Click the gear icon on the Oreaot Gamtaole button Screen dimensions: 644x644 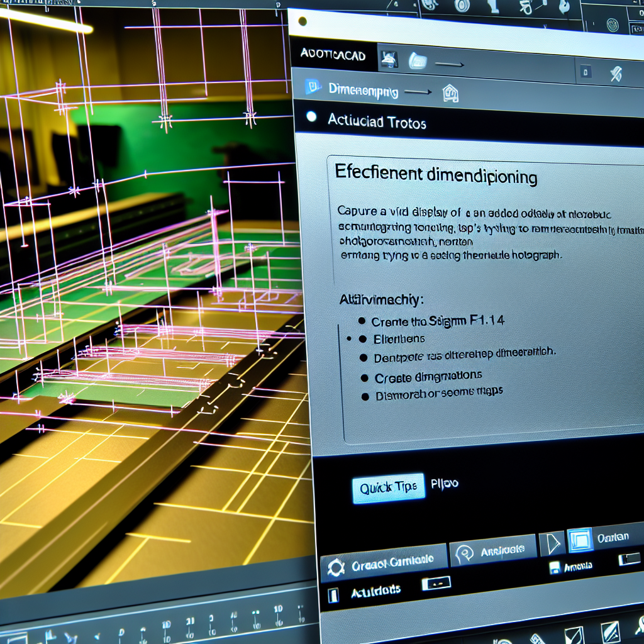tap(337, 569)
